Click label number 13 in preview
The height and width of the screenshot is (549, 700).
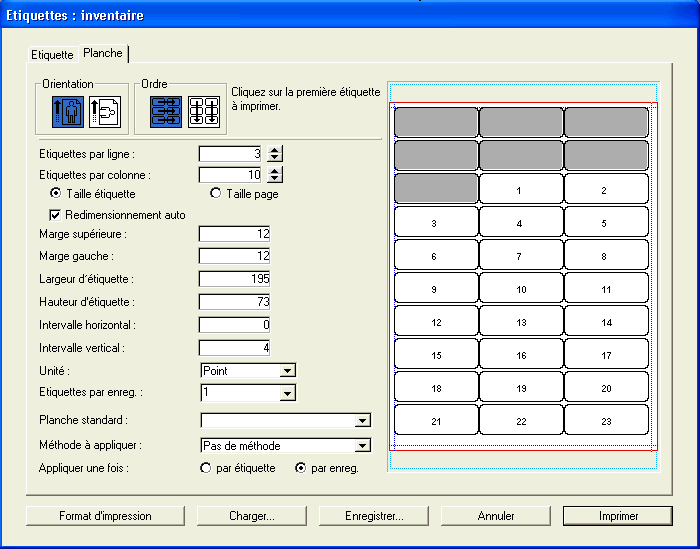point(519,322)
